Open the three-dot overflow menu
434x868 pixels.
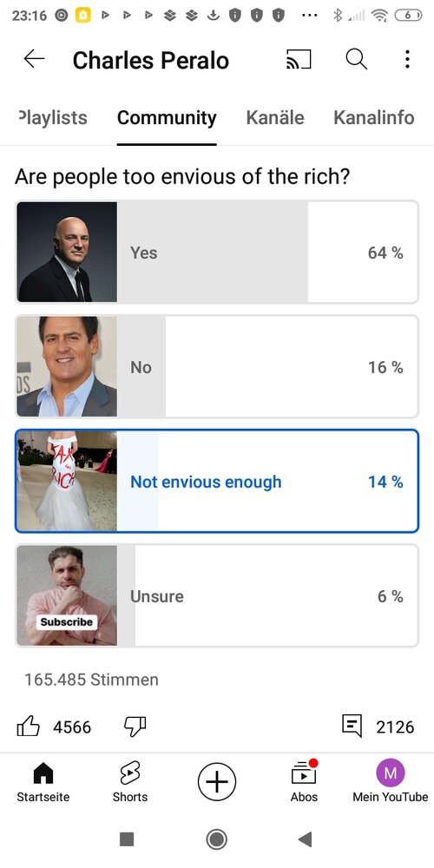click(x=407, y=59)
